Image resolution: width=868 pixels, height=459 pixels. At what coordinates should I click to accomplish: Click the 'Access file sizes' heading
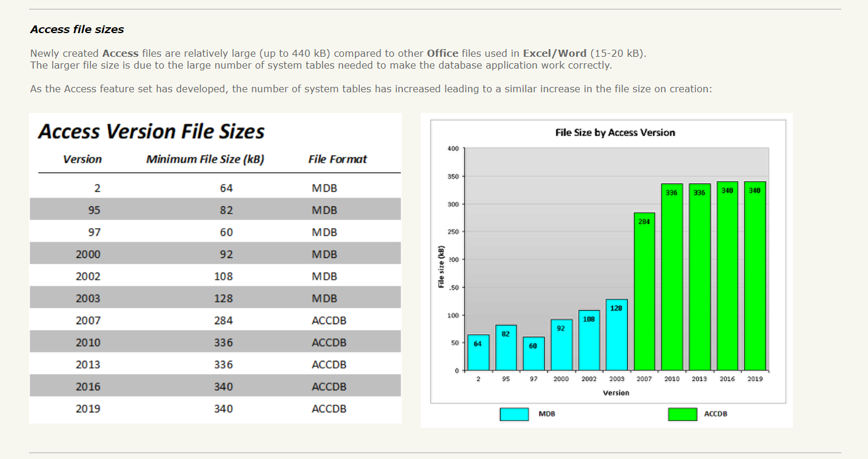(77, 29)
